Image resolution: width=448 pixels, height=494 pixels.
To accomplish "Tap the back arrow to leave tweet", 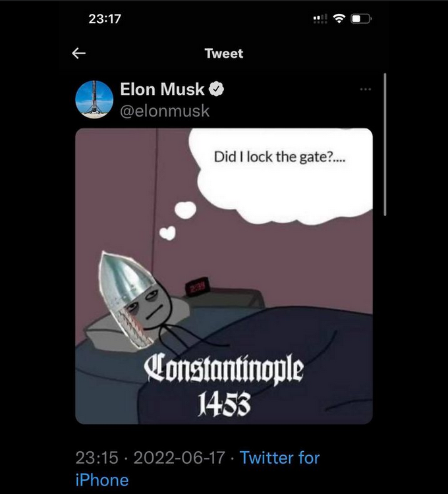I will tap(79, 53).
